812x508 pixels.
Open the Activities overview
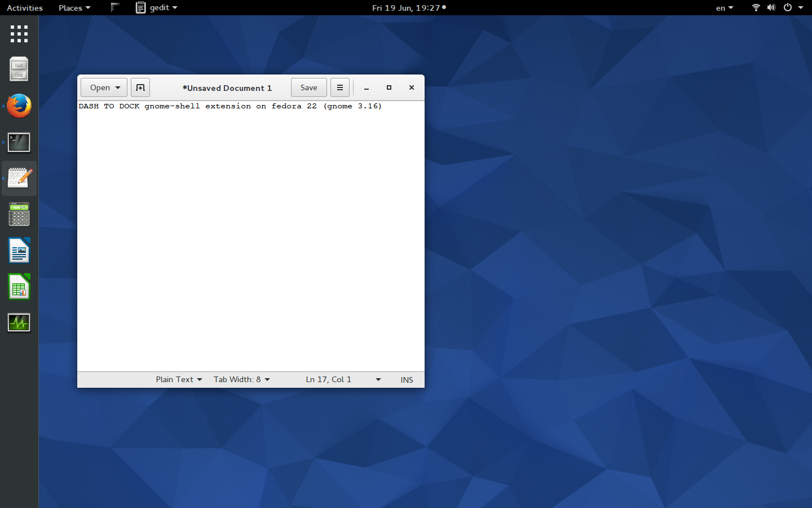tap(25, 8)
